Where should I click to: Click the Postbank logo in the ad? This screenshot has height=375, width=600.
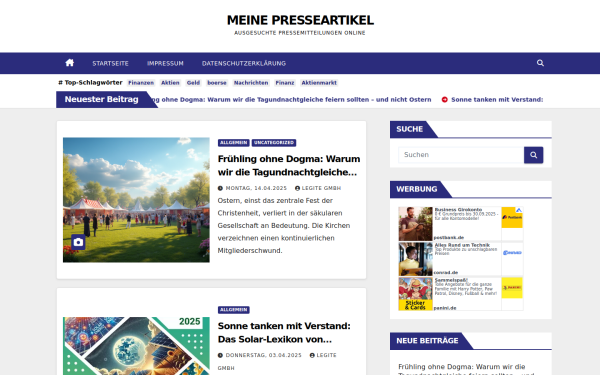coord(512,217)
